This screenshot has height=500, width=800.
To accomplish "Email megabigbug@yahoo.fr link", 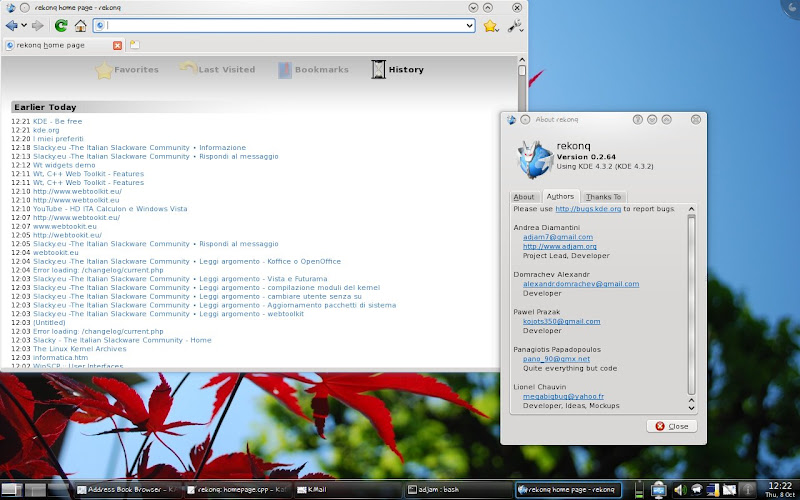I will 563,396.
